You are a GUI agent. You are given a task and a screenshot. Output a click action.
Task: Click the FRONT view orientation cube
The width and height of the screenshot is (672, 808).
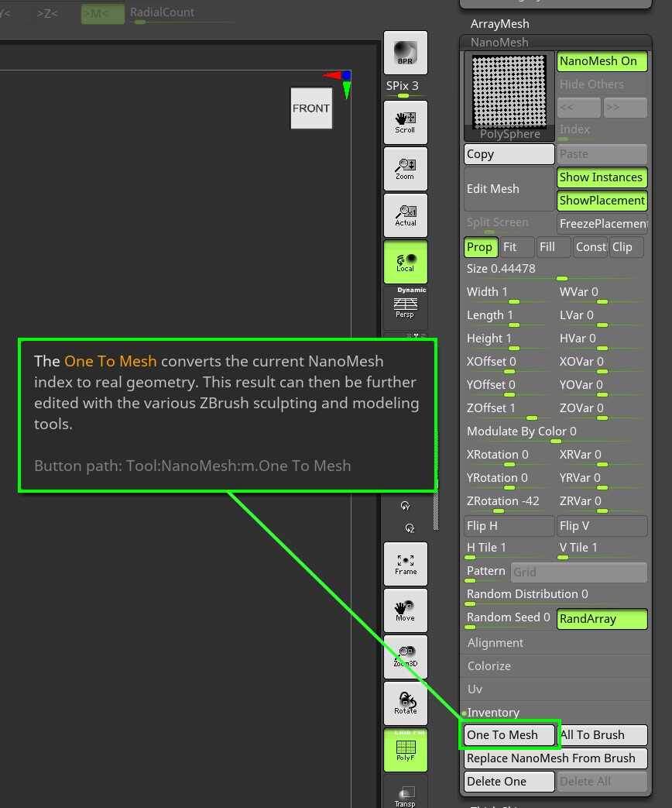point(311,108)
